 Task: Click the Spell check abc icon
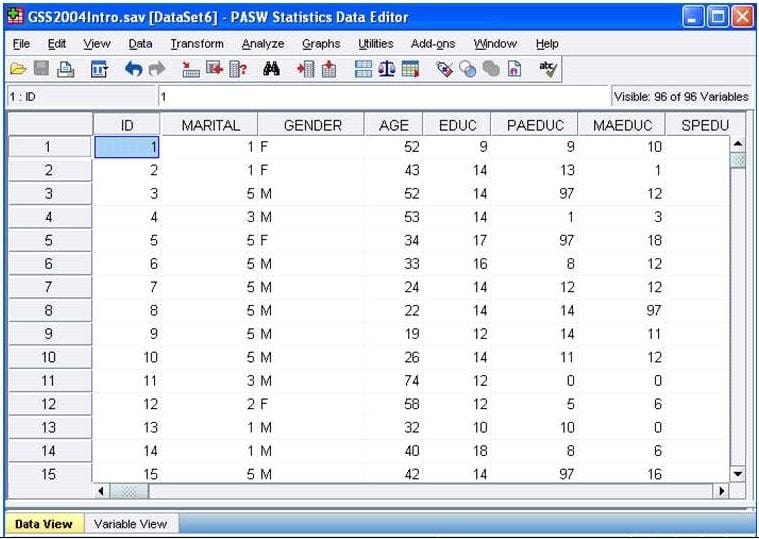[x=548, y=69]
